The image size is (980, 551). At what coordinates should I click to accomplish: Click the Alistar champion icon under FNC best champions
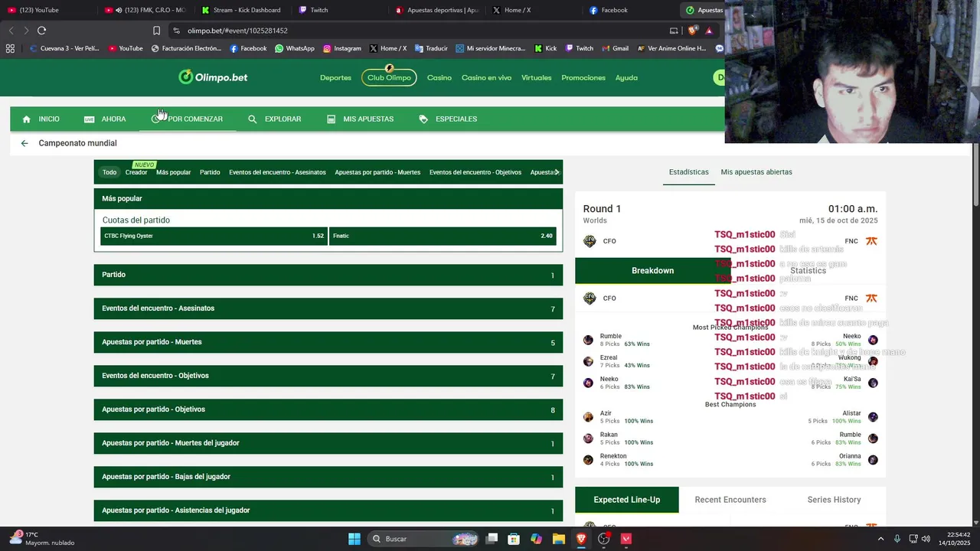pos(873,417)
